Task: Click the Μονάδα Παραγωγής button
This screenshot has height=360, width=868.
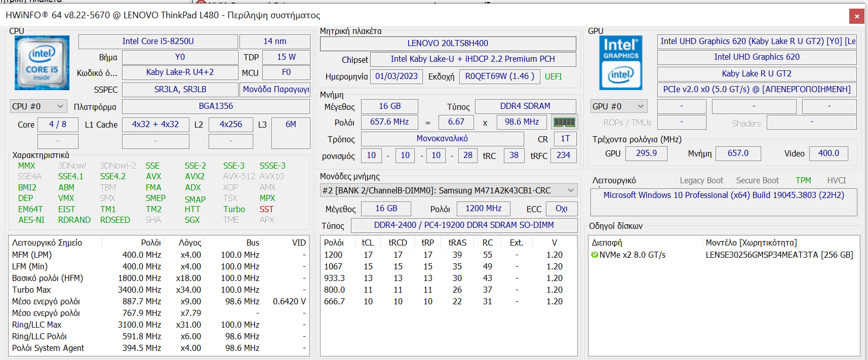Action: [275, 90]
